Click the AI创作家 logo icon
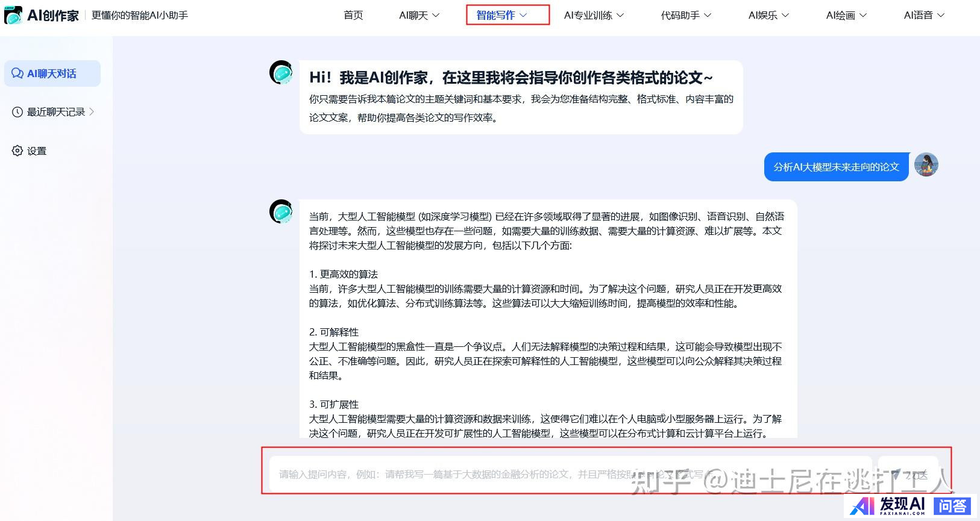 point(13,15)
